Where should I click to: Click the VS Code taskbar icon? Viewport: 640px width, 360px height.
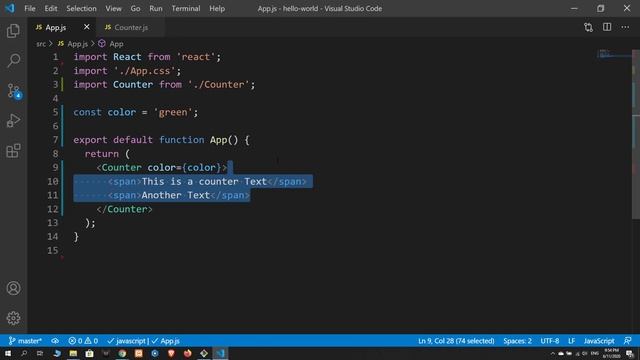point(220,353)
